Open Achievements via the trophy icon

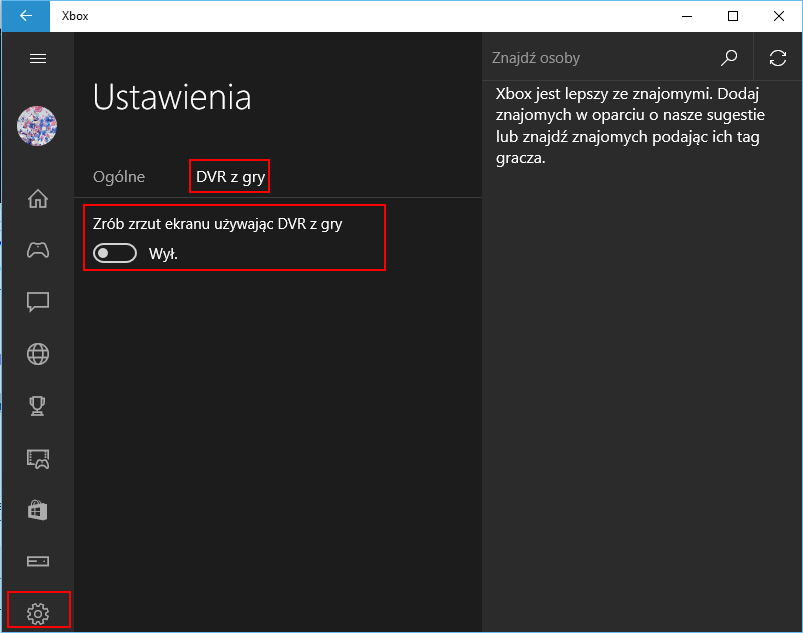point(37,406)
